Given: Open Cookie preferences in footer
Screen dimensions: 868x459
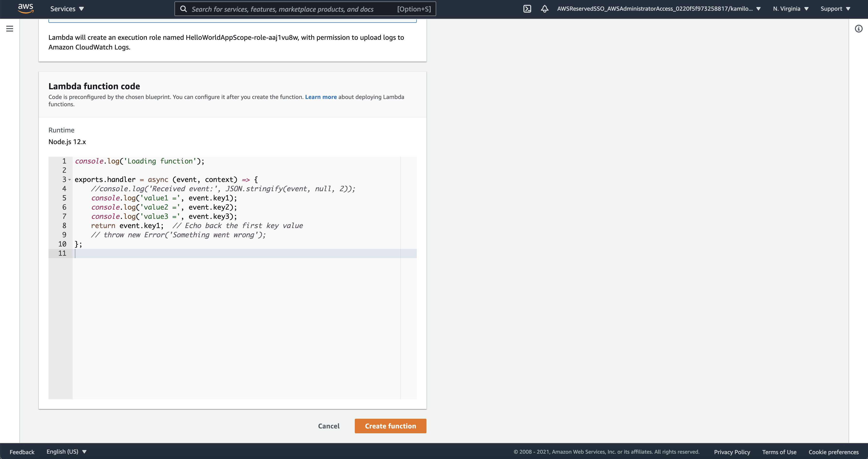Looking at the screenshot, I should 833,452.
